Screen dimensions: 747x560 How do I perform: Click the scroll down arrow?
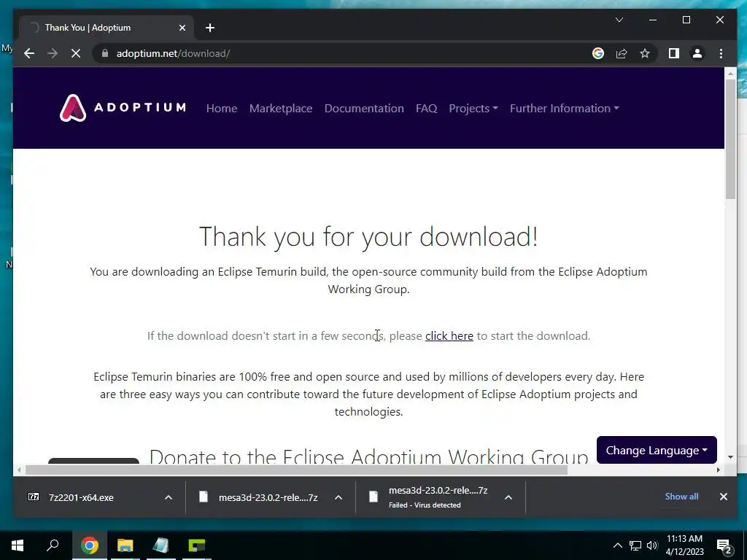(730, 457)
